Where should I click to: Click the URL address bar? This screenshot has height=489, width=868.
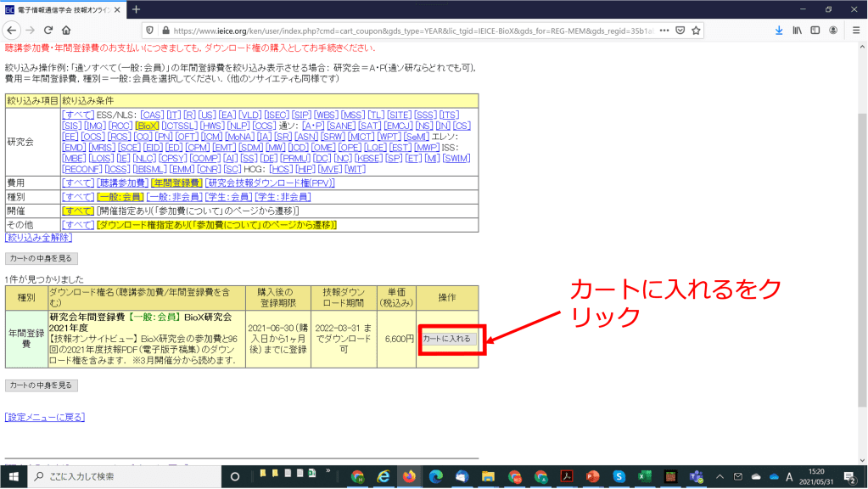click(407, 30)
